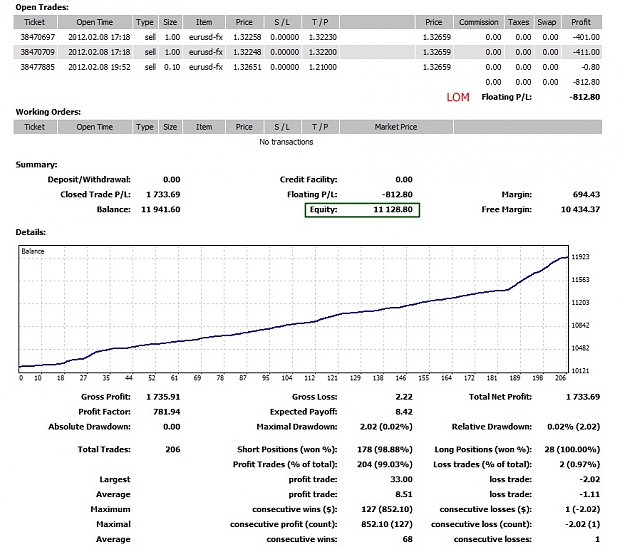This screenshot has height=547, width=625.
Task: Click the trade size 0.10 cell
Action: [x=172, y=67]
